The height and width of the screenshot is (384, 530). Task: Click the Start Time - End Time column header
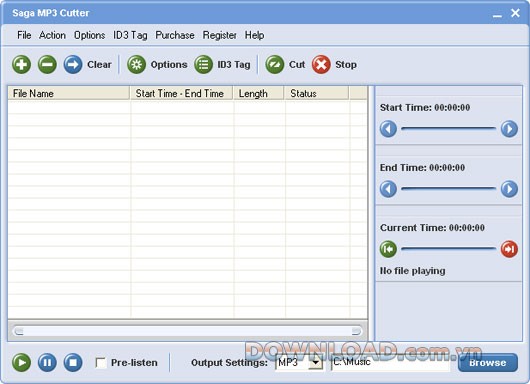point(182,93)
